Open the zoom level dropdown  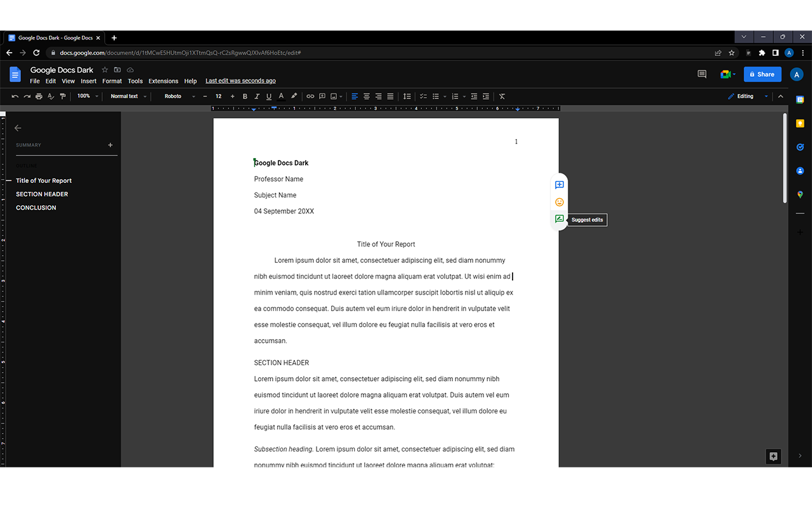click(88, 97)
